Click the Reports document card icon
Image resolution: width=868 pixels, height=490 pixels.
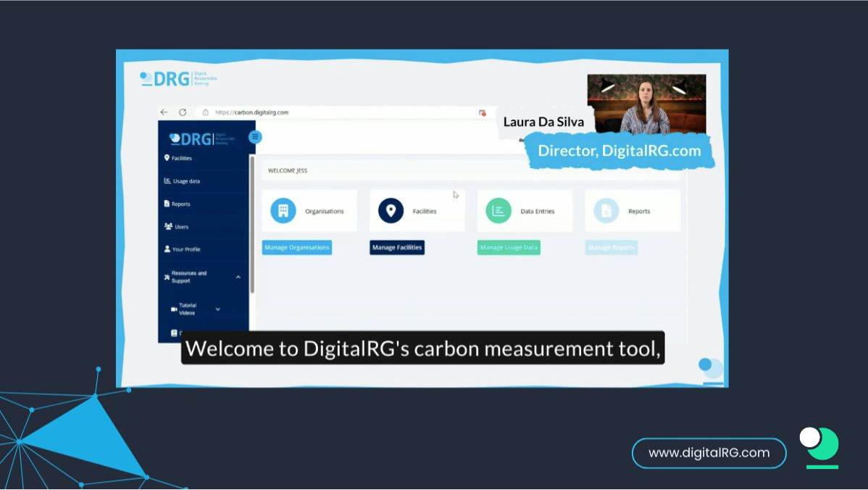pyautogui.click(x=606, y=211)
